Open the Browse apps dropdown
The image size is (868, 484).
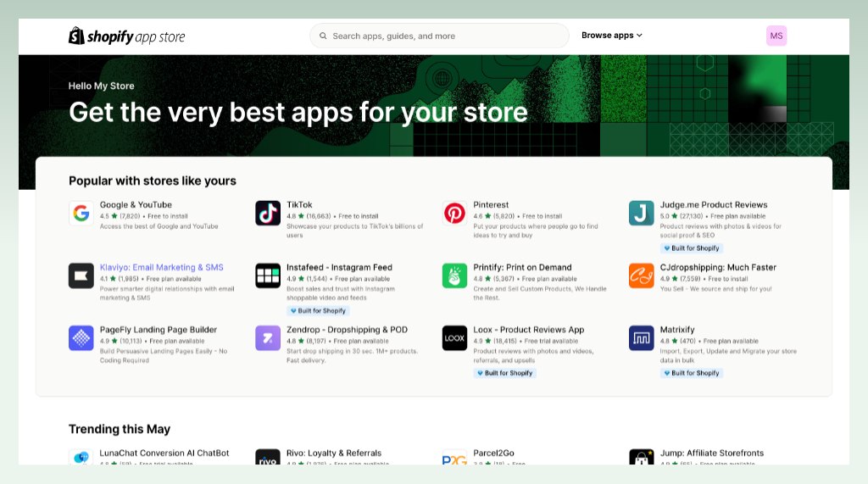click(x=612, y=35)
